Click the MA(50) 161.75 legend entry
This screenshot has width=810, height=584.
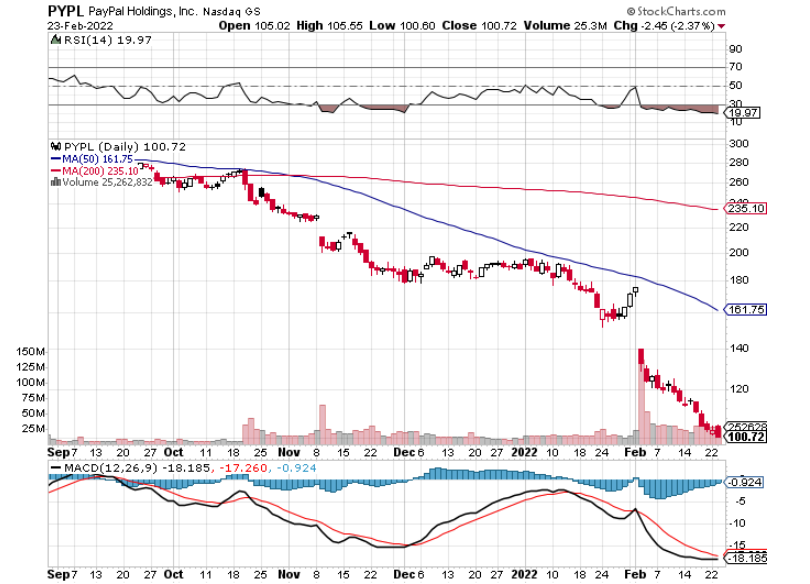click(97, 159)
